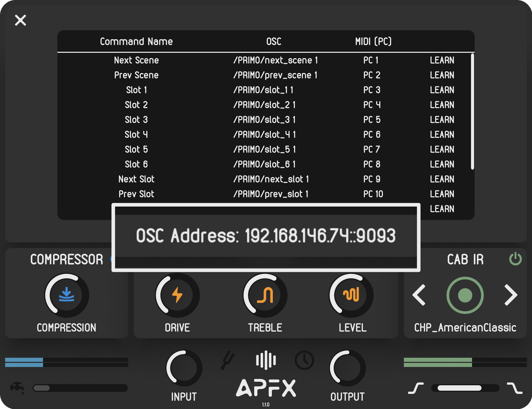Screen dimensions: 532x409
Task: Click LEARN for Next Scene
Action: (x=442, y=60)
